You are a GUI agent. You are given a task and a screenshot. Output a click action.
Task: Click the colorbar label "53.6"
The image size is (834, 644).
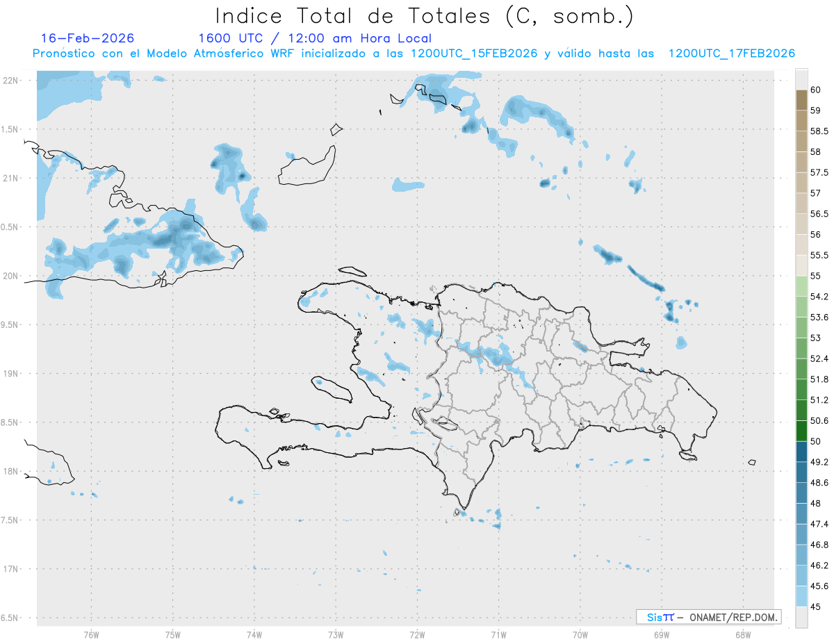pos(819,317)
